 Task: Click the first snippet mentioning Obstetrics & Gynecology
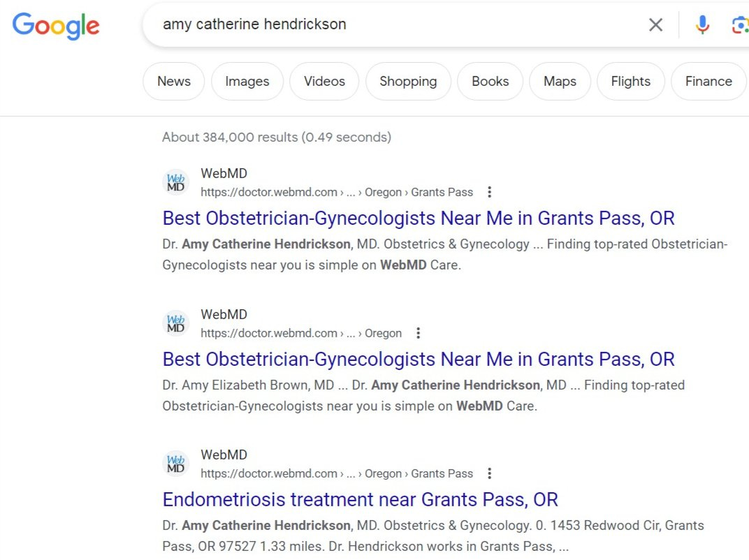[445, 254]
